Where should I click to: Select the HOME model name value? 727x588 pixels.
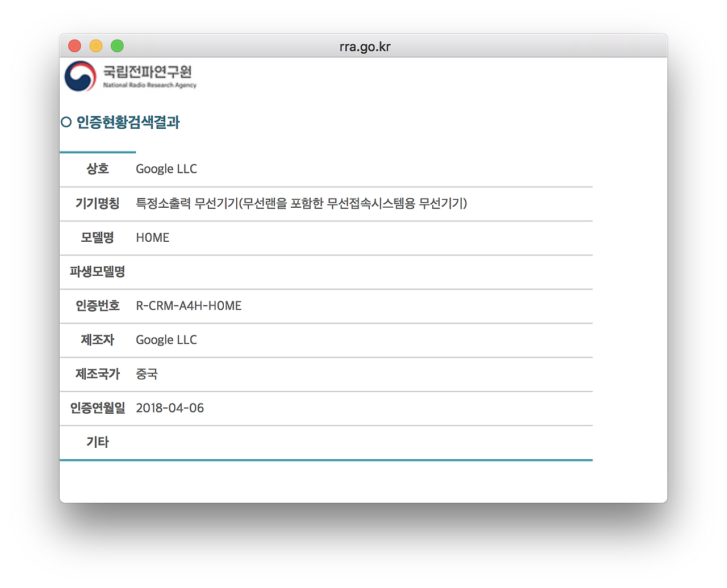pos(152,238)
